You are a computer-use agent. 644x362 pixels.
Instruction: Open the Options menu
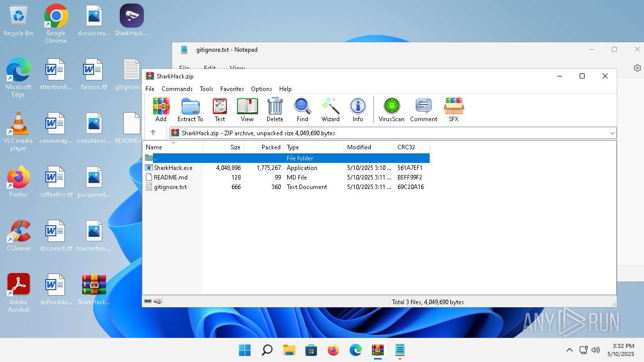point(262,89)
